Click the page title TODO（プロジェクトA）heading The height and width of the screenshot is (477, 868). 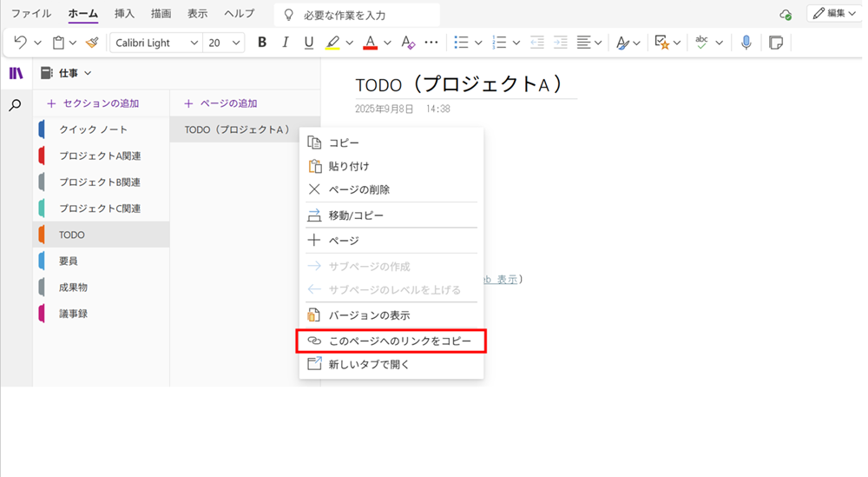click(459, 85)
